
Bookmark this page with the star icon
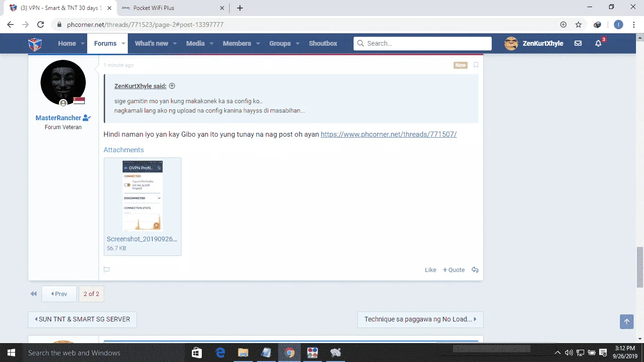[x=578, y=25]
